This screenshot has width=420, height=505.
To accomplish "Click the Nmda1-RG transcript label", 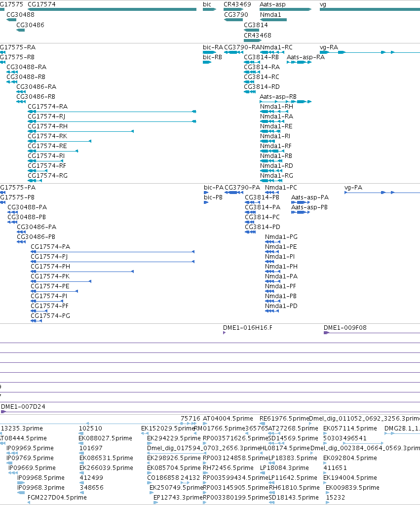I will click(x=277, y=176).
